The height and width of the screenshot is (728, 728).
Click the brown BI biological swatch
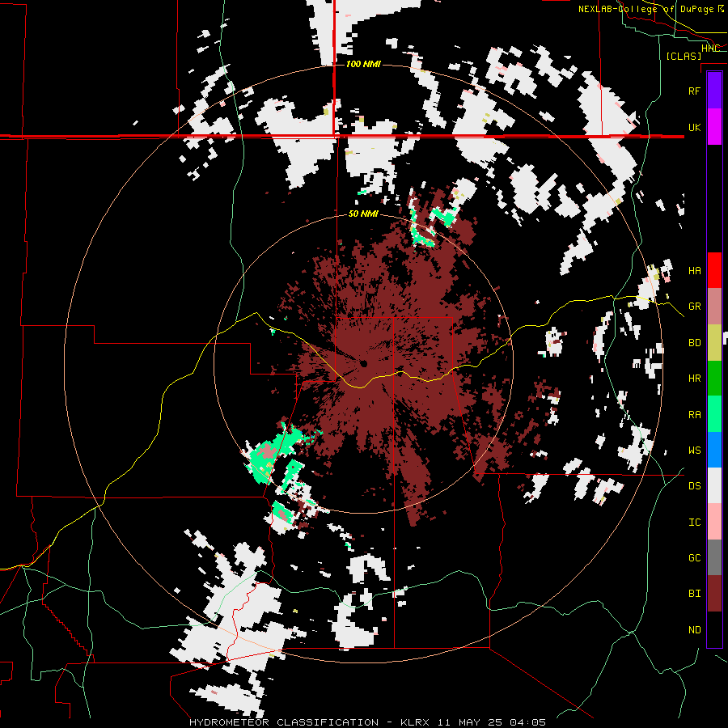point(714,594)
